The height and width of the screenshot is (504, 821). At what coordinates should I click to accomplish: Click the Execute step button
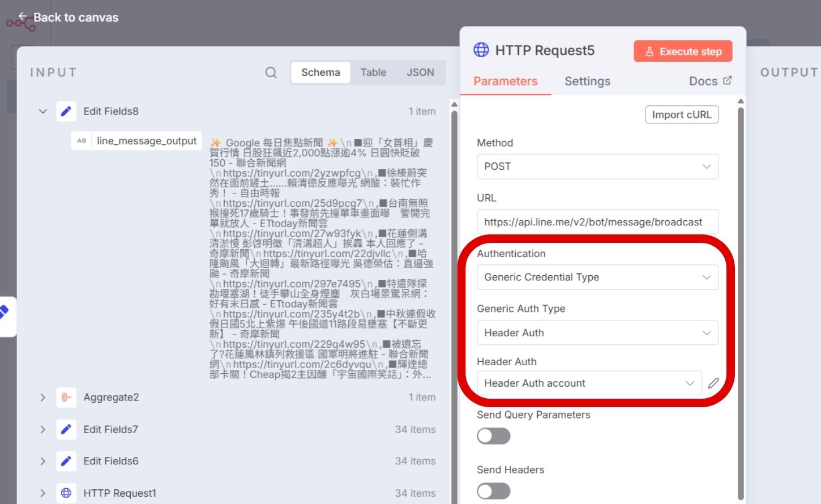pyautogui.click(x=682, y=51)
